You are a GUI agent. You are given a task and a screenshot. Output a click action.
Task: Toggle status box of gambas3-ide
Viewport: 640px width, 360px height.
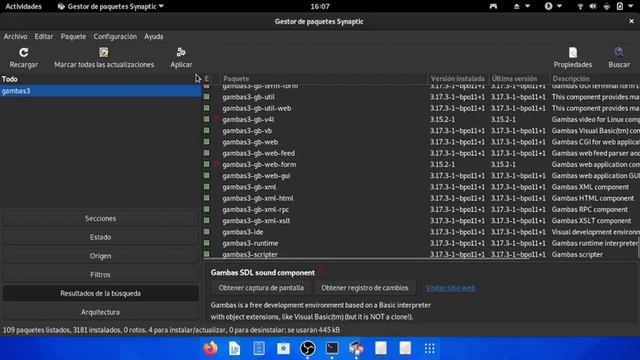[207, 231]
